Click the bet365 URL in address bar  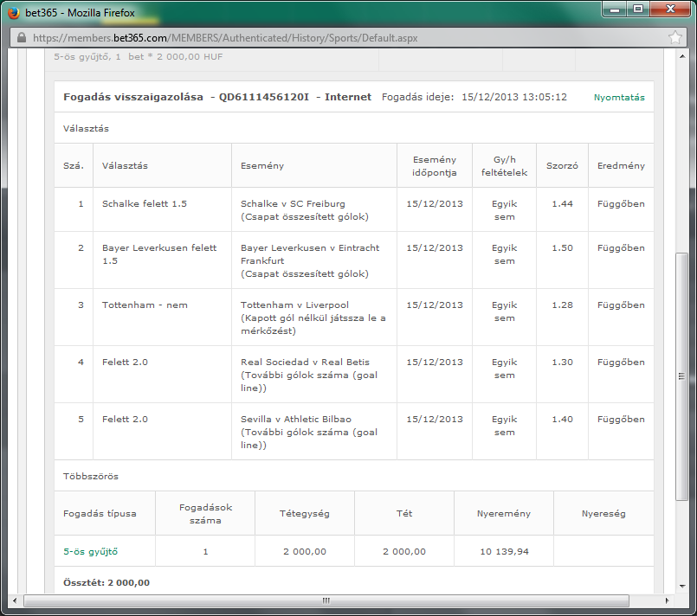coord(225,38)
